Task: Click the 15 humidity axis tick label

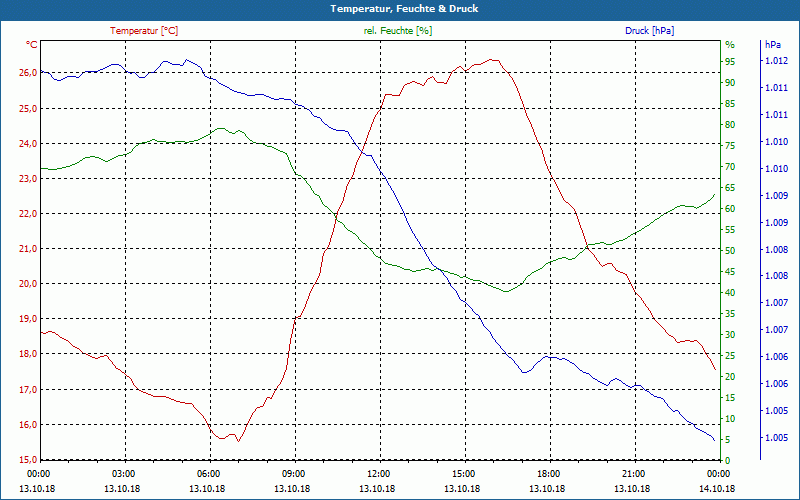Action: point(730,398)
